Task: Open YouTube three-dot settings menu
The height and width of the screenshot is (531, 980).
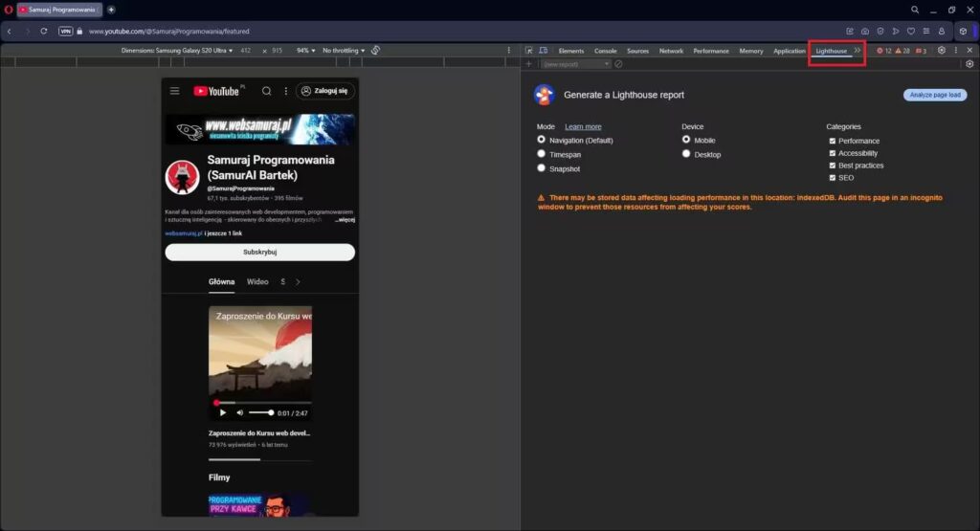Action: 286,91
